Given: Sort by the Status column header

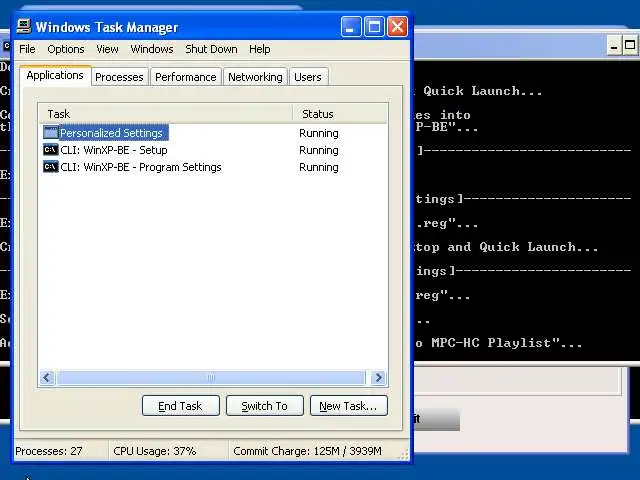Looking at the screenshot, I should (340, 114).
